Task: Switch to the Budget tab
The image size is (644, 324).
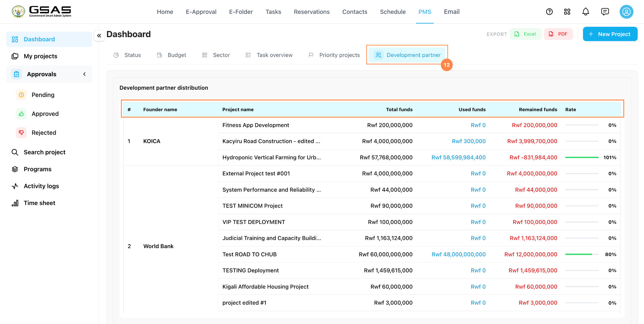Action: coord(172,55)
